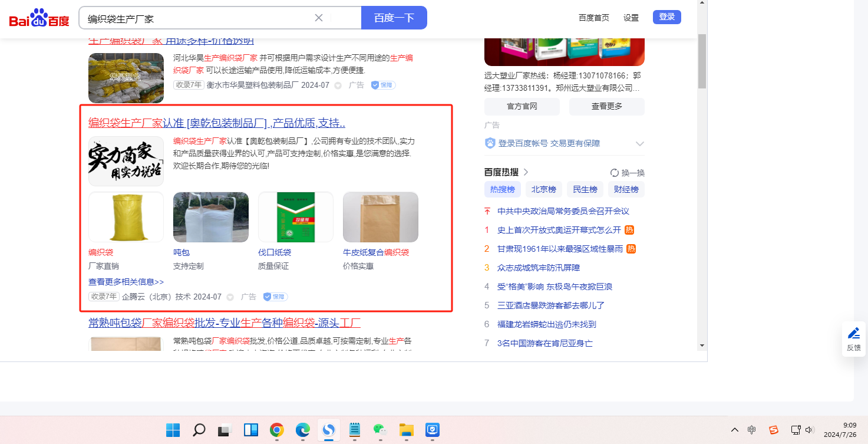This screenshot has width=868, height=444.
Task: Click the 百度一下 search button
Action: pyautogui.click(x=394, y=18)
